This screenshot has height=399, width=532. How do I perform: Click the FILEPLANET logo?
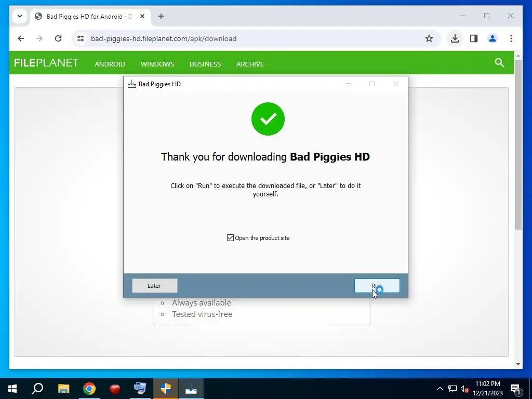pos(46,63)
